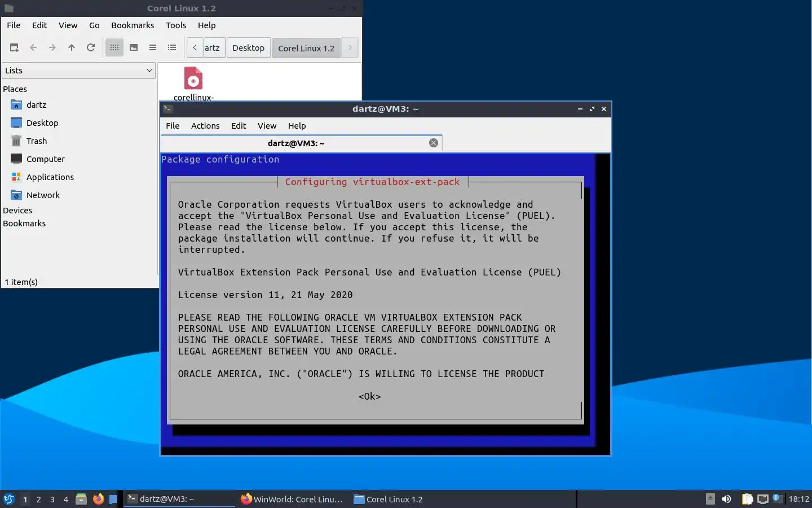Open terminal View menu

pos(267,126)
